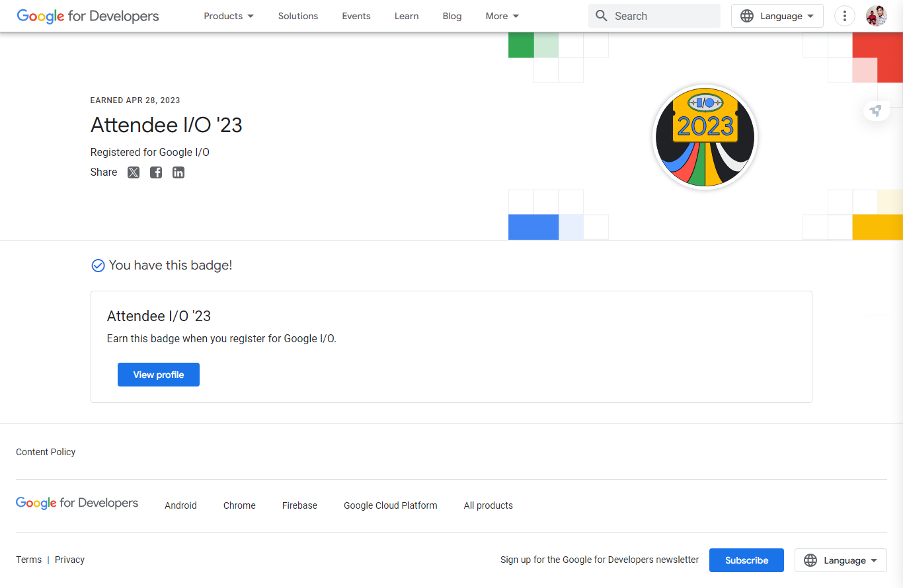The image size is (903, 588).
Task: Expand the Products dropdown menu
Action: click(229, 16)
